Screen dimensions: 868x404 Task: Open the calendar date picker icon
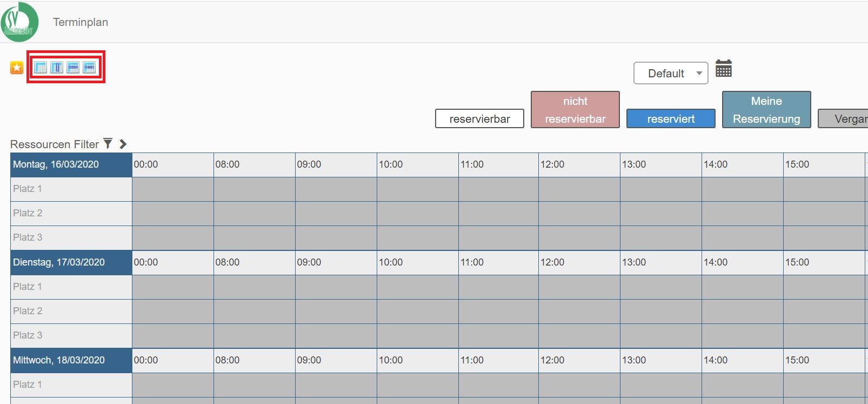(723, 69)
